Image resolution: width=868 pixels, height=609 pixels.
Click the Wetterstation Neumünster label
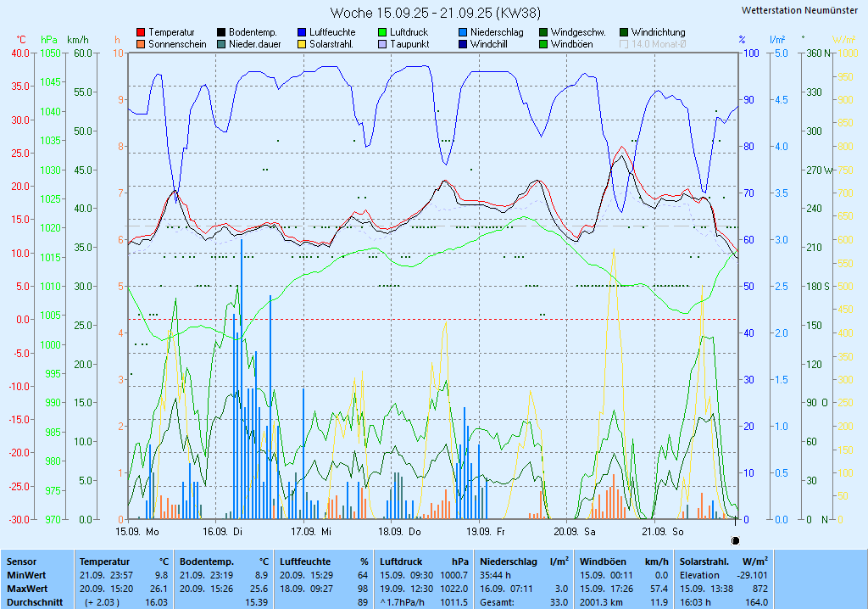tap(798, 10)
